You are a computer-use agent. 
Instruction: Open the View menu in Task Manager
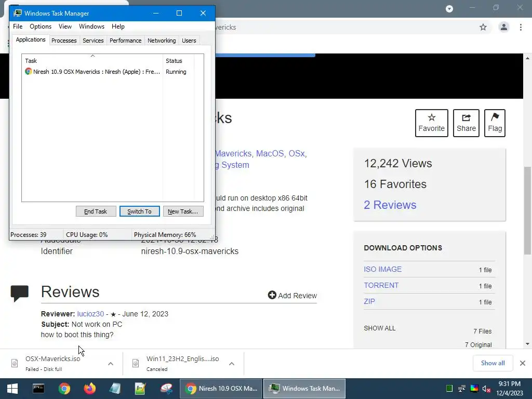tap(65, 26)
